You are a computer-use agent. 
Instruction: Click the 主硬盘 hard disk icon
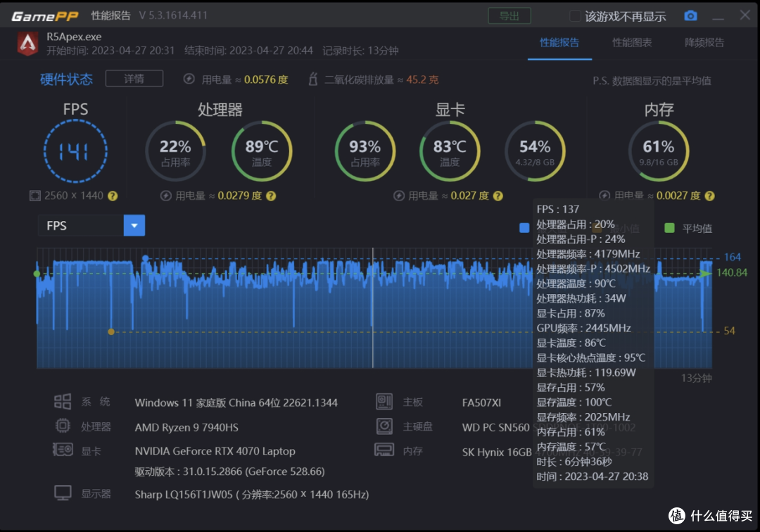pyautogui.click(x=384, y=426)
